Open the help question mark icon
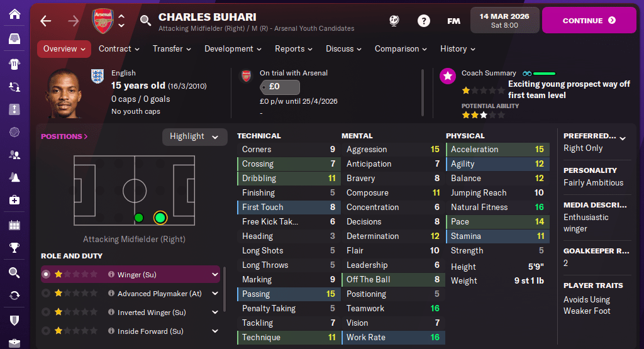Image resolution: width=644 pixels, height=349 pixels. point(423,21)
